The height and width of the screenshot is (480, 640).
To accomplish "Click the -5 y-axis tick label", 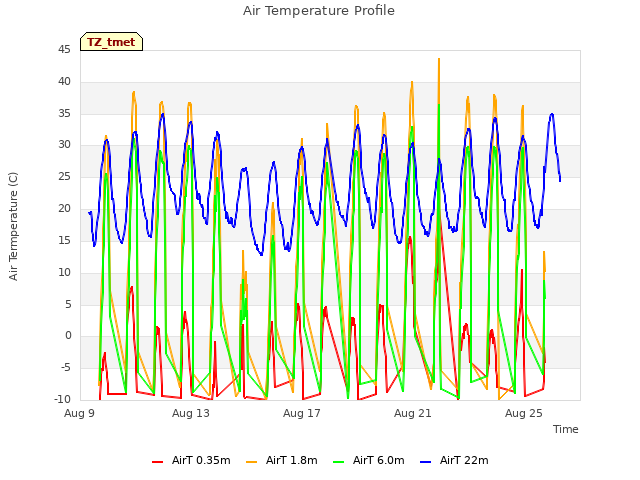I will tap(66, 367).
